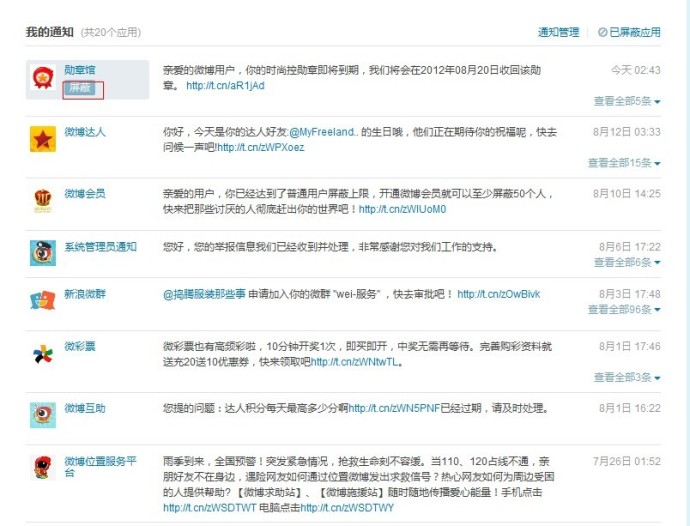Open the 已屏蔽应用 blocked apps link
Screen dimensions: 690x526
630,32
